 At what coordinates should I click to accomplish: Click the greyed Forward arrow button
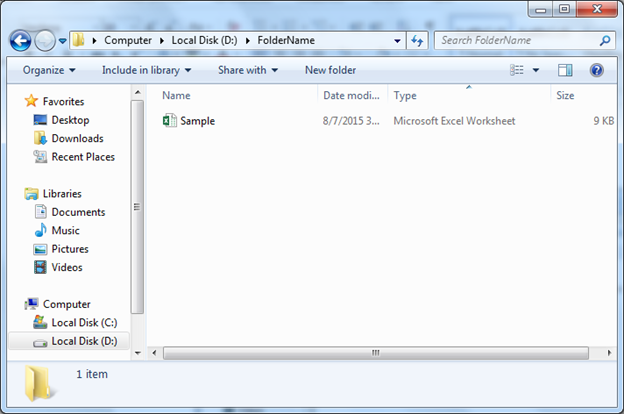(x=45, y=41)
